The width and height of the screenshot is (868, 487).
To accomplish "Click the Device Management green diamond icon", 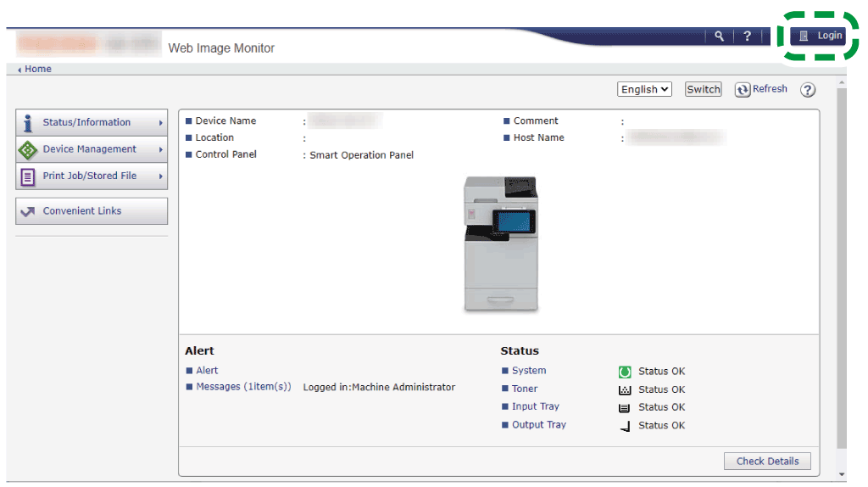I will (x=28, y=149).
